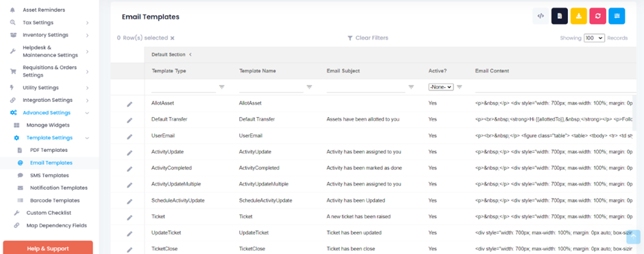This screenshot has height=254, width=644.
Task: Open the Template Name filter options icon
Action: (x=309, y=87)
